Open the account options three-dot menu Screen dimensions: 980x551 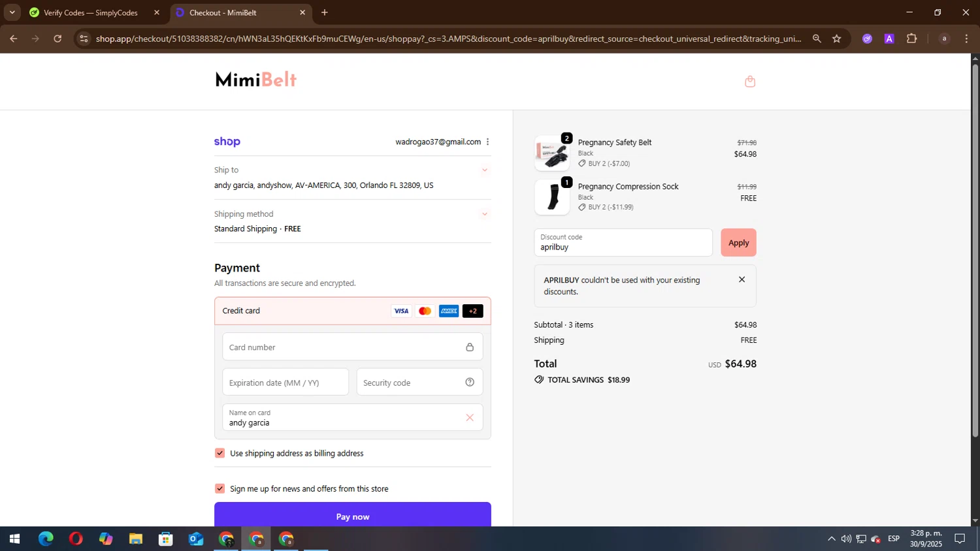487,142
